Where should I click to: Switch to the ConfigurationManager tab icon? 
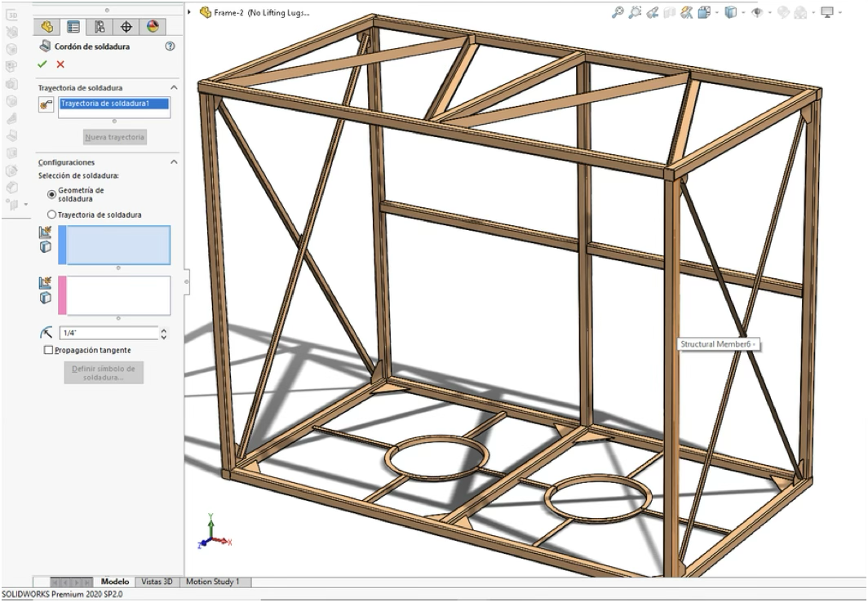point(100,27)
